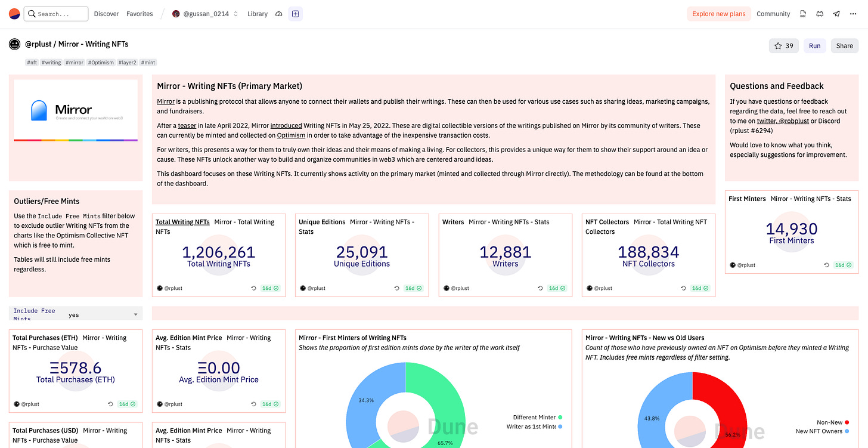Focus the Search input field
868x448 pixels.
pyautogui.click(x=55, y=14)
